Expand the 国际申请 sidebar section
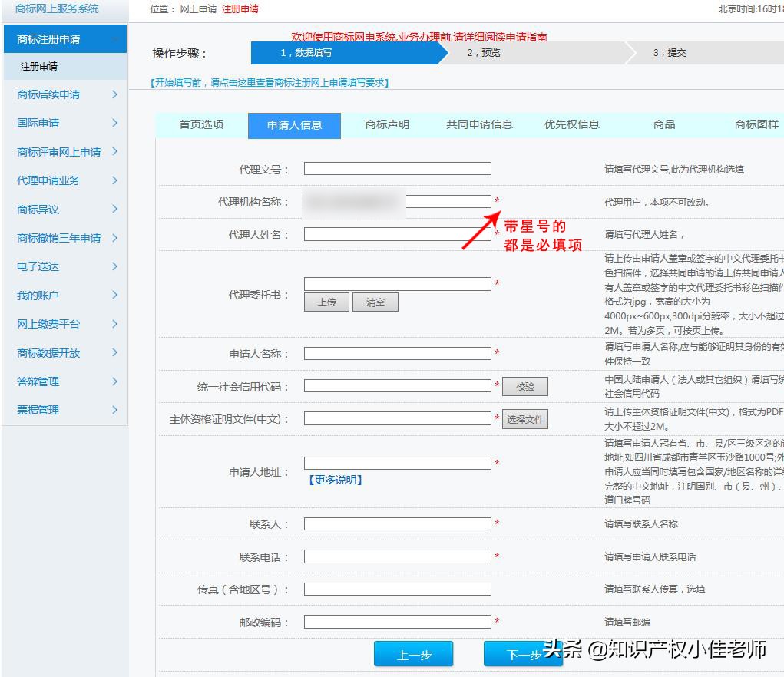The width and height of the screenshot is (784, 677). click(114, 123)
